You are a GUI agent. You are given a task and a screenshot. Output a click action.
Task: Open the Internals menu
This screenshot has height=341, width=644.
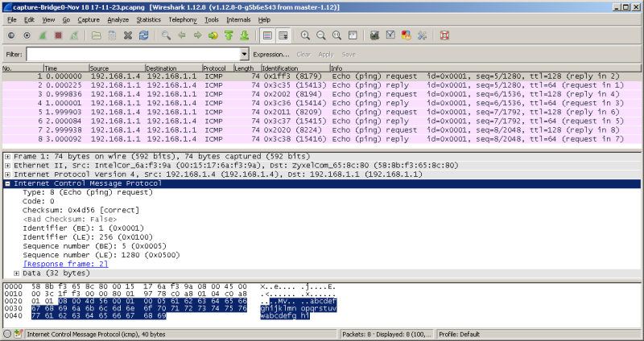pyautogui.click(x=238, y=19)
